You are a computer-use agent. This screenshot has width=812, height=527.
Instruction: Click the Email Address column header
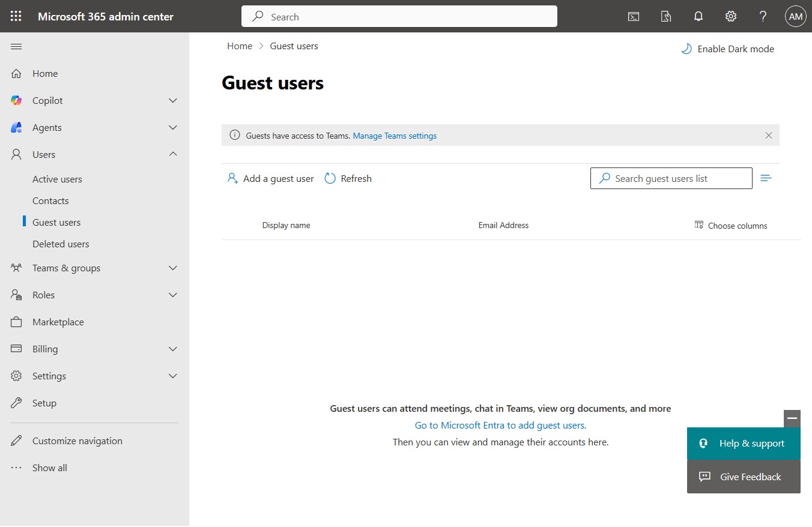coord(503,226)
